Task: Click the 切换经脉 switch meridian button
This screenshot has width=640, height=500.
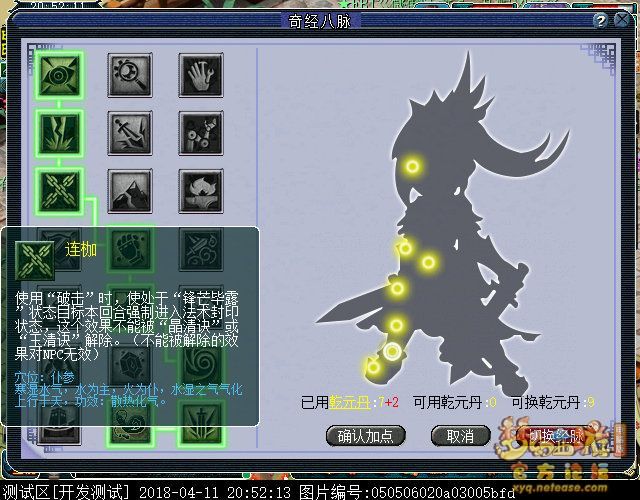Action: click(x=557, y=436)
